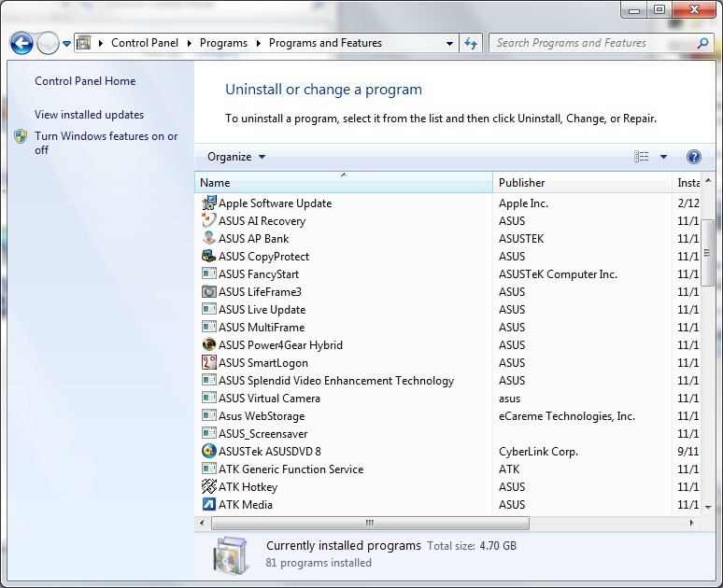Viewport: 723px width, 588px height.
Task: Select ASUSTeK Computer Inc. publisher cell
Action: click(x=558, y=274)
